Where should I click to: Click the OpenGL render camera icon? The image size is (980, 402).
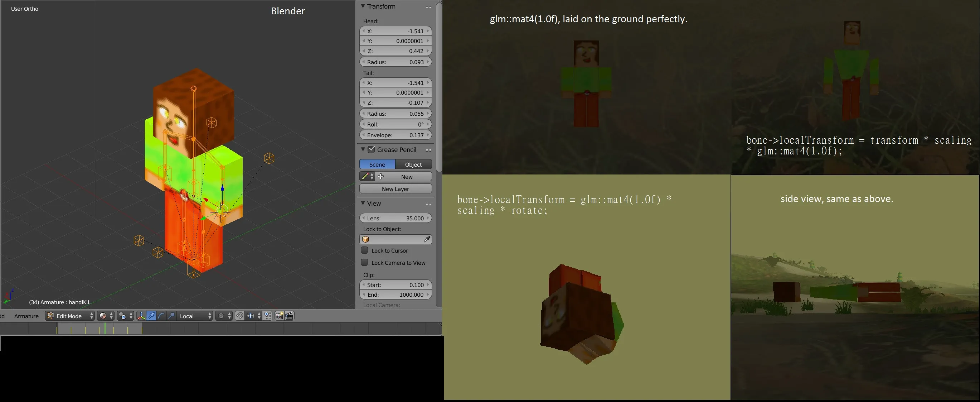point(279,316)
